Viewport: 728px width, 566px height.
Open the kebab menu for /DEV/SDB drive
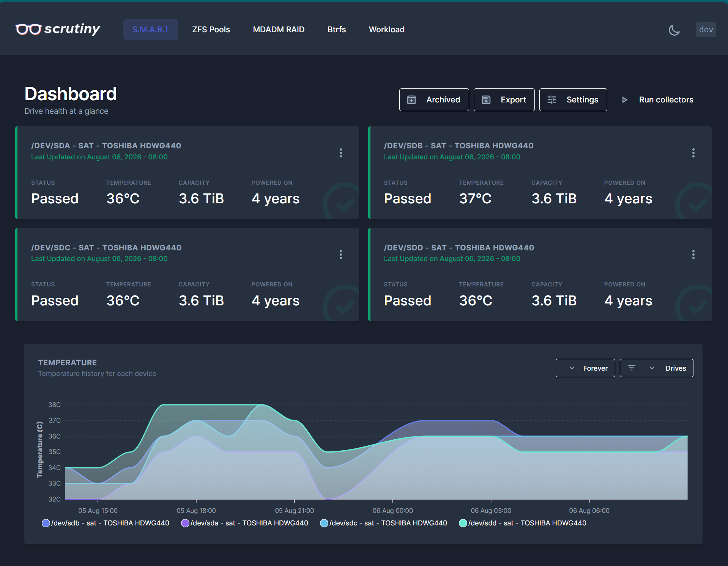tap(693, 153)
